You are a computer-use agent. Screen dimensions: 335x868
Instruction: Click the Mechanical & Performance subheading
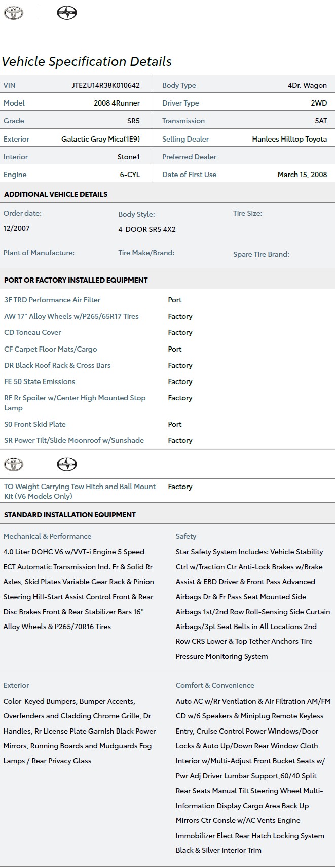pyautogui.click(x=47, y=536)
